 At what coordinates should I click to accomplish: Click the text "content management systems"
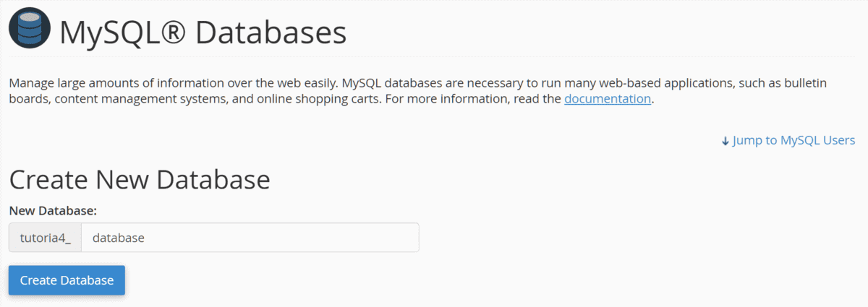click(x=139, y=99)
